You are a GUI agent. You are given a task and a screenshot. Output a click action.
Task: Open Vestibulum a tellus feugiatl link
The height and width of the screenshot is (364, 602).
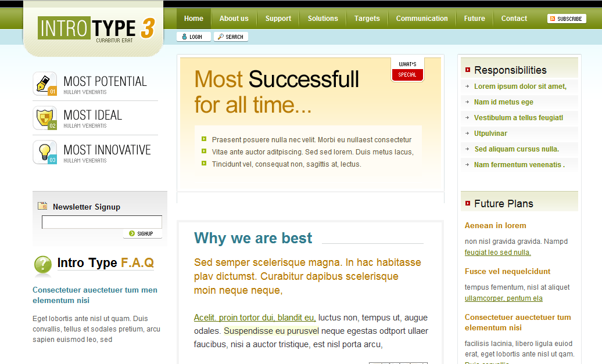click(x=519, y=118)
